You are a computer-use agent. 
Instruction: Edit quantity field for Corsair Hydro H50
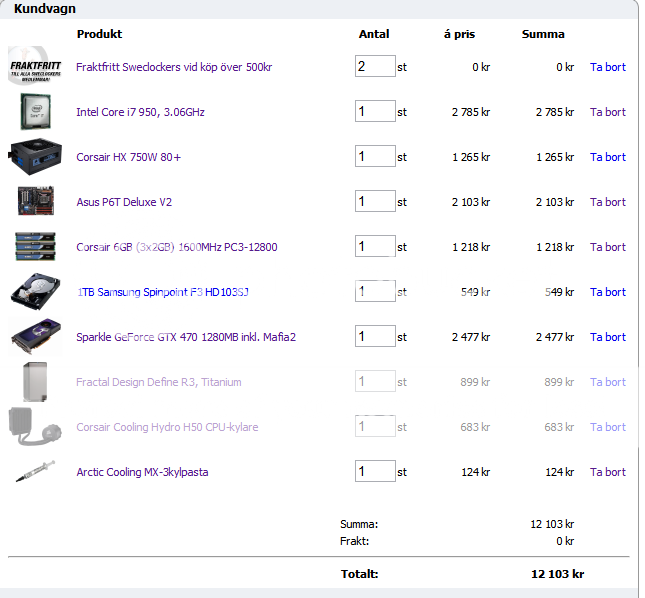pos(375,426)
